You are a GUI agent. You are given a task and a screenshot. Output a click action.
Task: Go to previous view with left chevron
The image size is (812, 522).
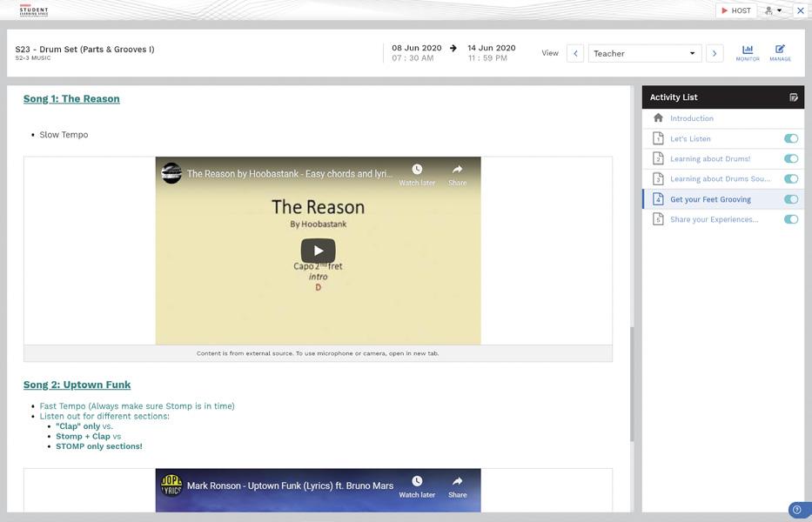click(x=575, y=53)
